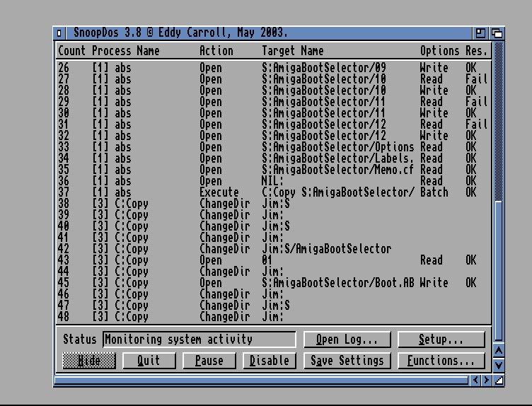Click the window resize gadget at the corner
532x406 pixels.
point(499,381)
